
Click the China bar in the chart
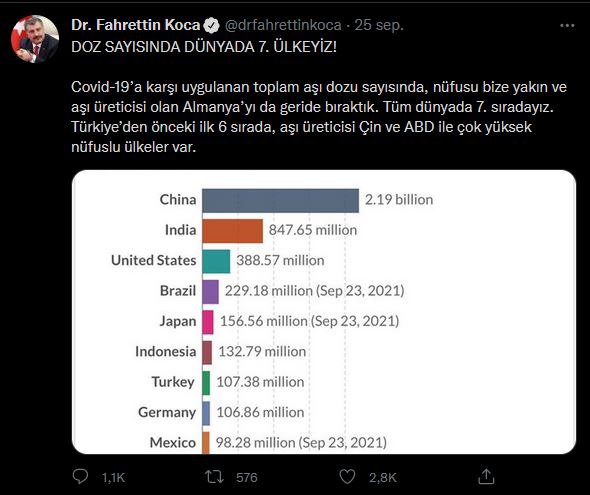pyautogui.click(x=280, y=201)
